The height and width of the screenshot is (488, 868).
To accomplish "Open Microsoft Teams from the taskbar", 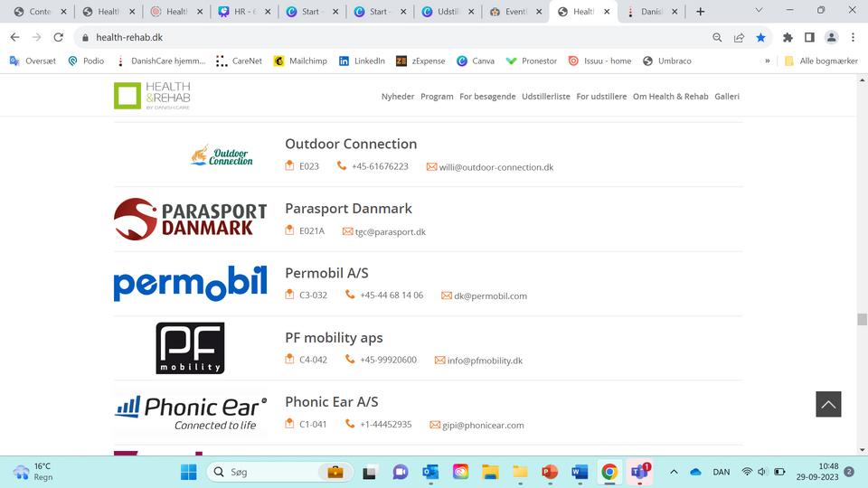I will click(639, 472).
